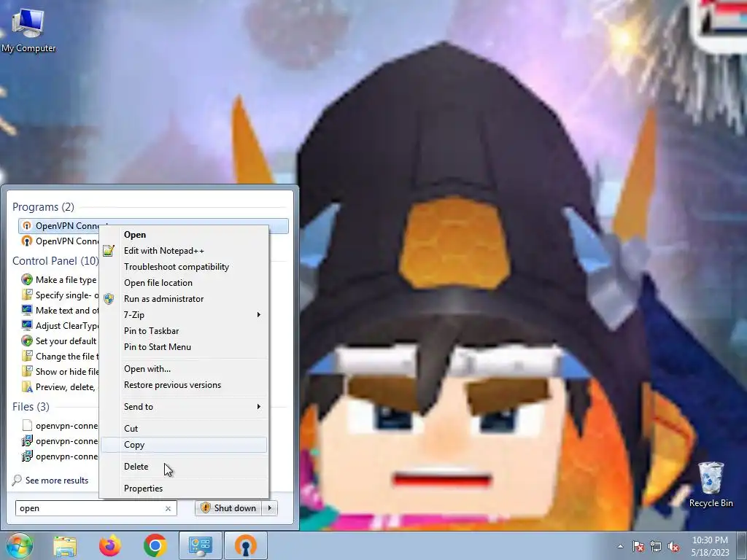Open 'Show or hide file' control panel result
This screenshot has height=560, width=747.
pyautogui.click(x=60, y=372)
